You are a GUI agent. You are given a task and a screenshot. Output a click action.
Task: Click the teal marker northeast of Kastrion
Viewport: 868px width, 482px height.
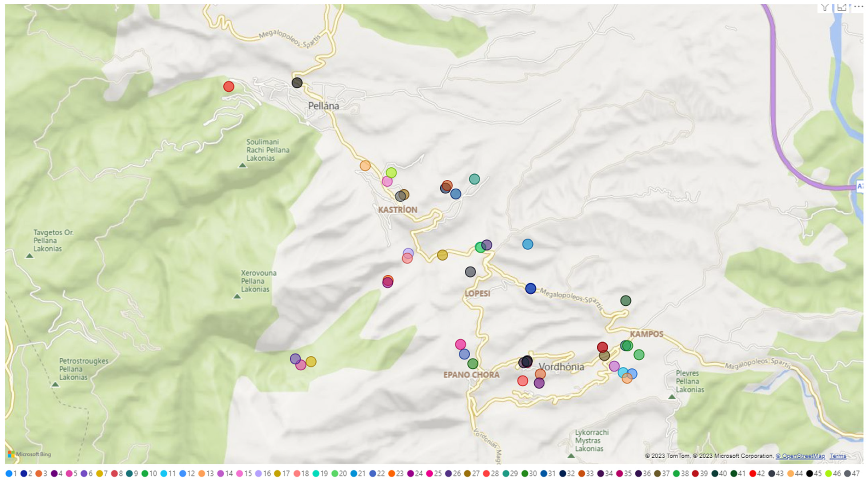coord(474,179)
